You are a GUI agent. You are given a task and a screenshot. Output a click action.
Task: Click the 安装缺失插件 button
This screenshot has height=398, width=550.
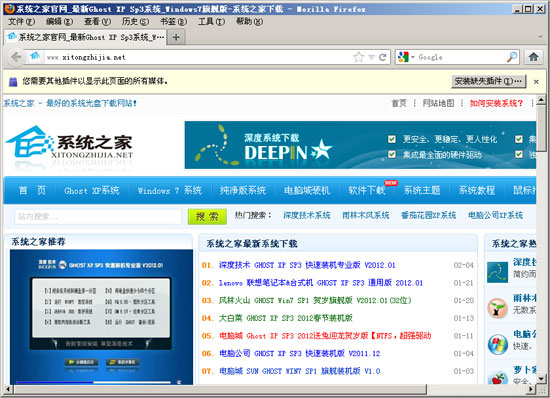489,81
